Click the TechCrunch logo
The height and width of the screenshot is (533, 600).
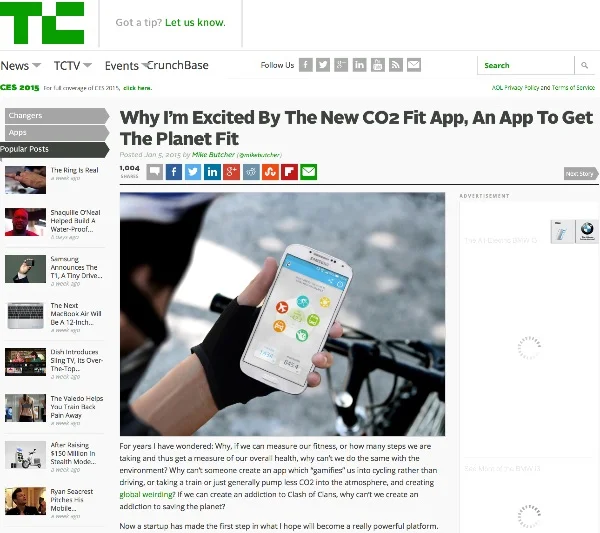pyautogui.click(x=42, y=23)
